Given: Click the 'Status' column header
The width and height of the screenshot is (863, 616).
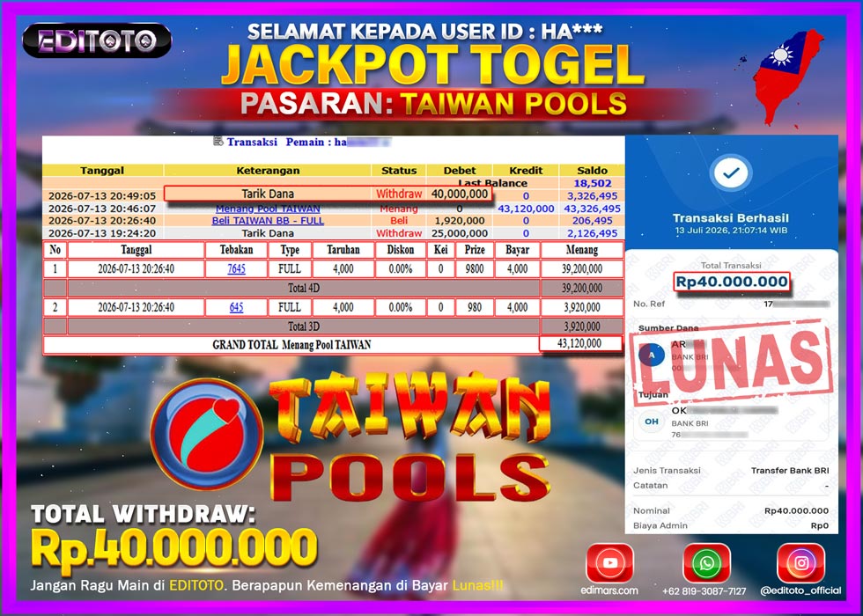Looking at the screenshot, I should click(x=398, y=171).
